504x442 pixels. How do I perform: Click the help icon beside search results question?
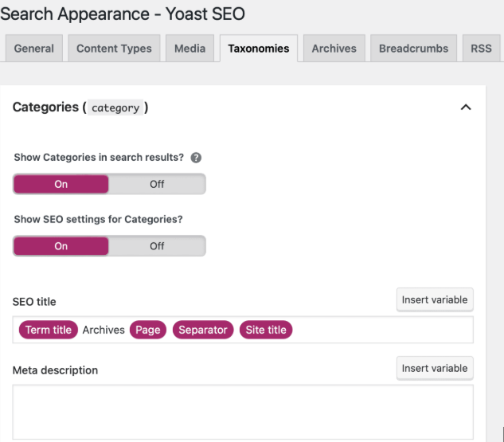[x=196, y=158]
